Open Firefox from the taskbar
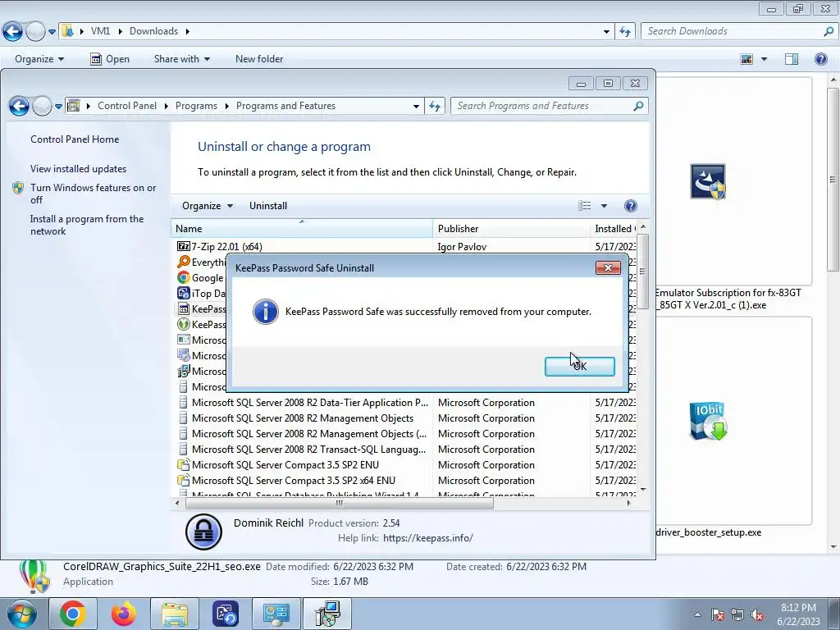The image size is (840, 630). tap(123, 614)
